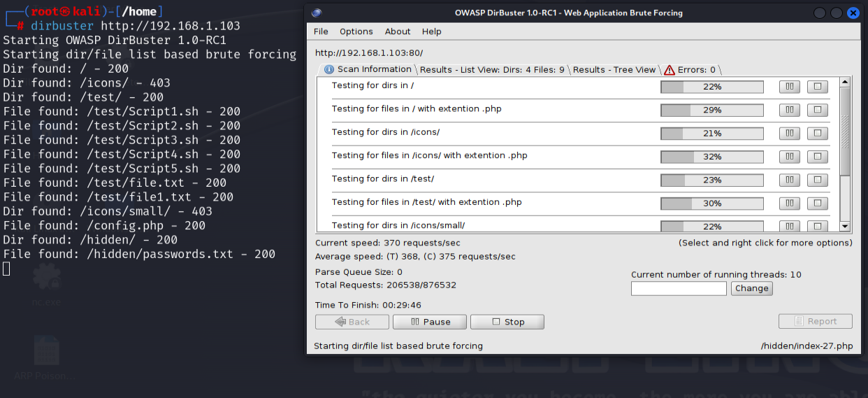Select 'Testing for dirs in /icons/' row text

[386, 132]
